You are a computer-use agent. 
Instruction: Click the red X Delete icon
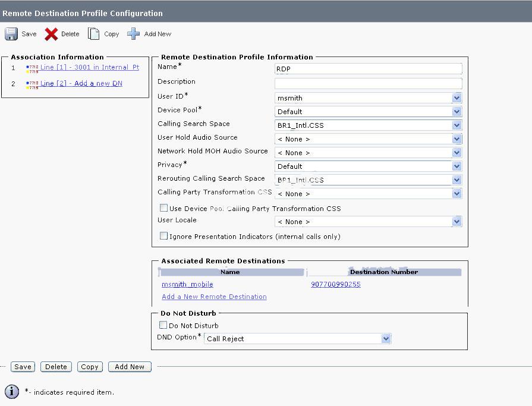(x=51, y=34)
